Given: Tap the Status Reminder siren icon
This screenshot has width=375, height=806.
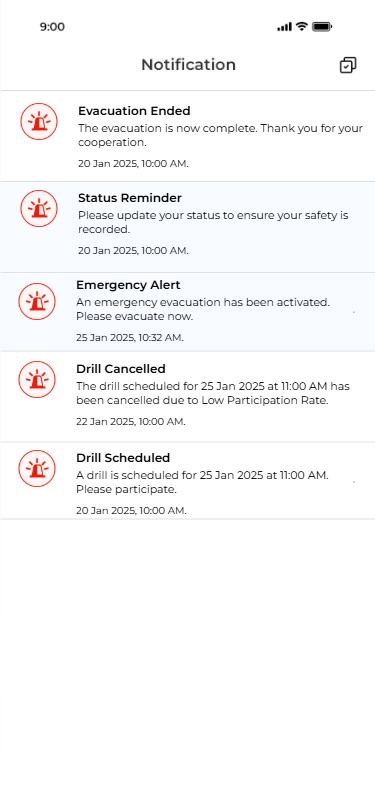Looking at the screenshot, I should tap(39, 208).
